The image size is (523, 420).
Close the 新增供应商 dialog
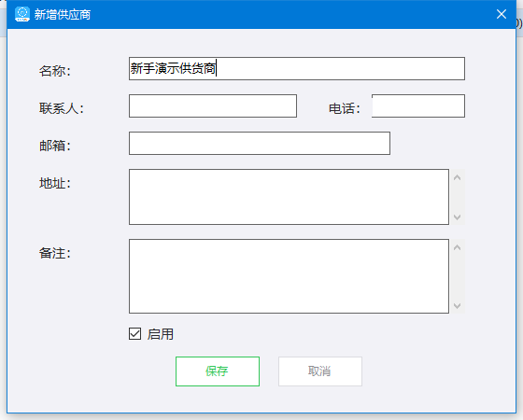pyautogui.click(x=502, y=14)
